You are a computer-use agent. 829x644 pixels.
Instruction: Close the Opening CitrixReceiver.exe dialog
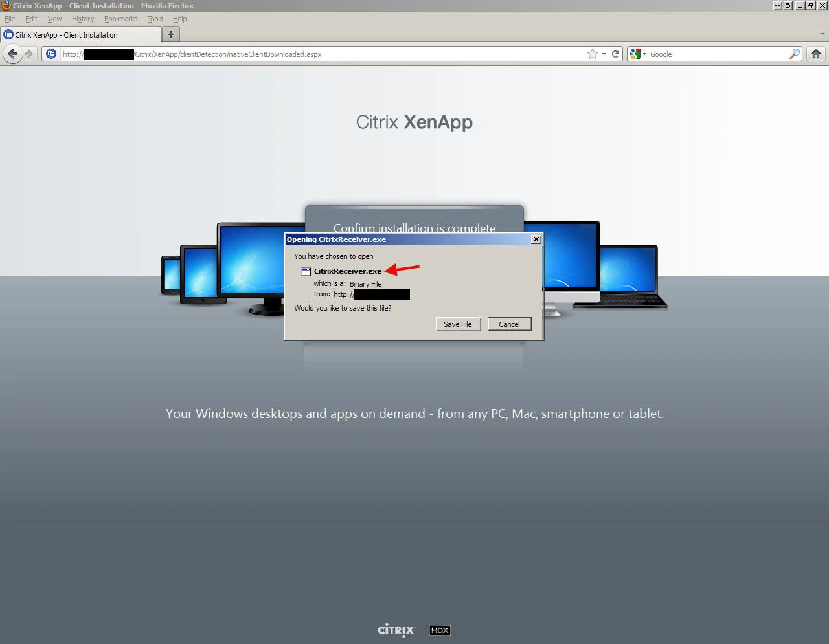(536, 239)
